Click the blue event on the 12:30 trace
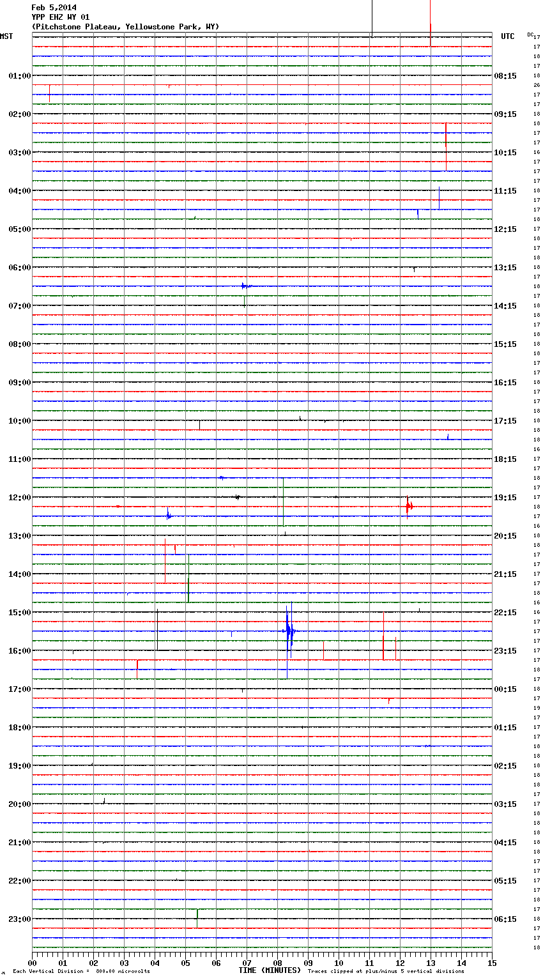Viewport: 543px width, 980px height. coord(169,515)
